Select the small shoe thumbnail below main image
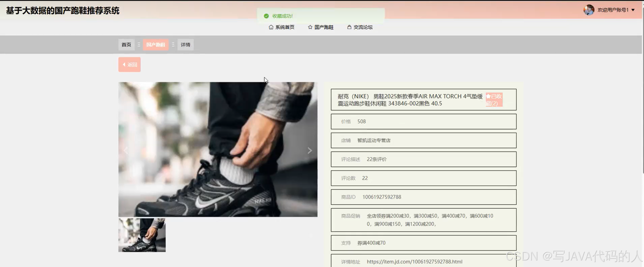The width and height of the screenshot is (644, 267). [x=142, y=235]
